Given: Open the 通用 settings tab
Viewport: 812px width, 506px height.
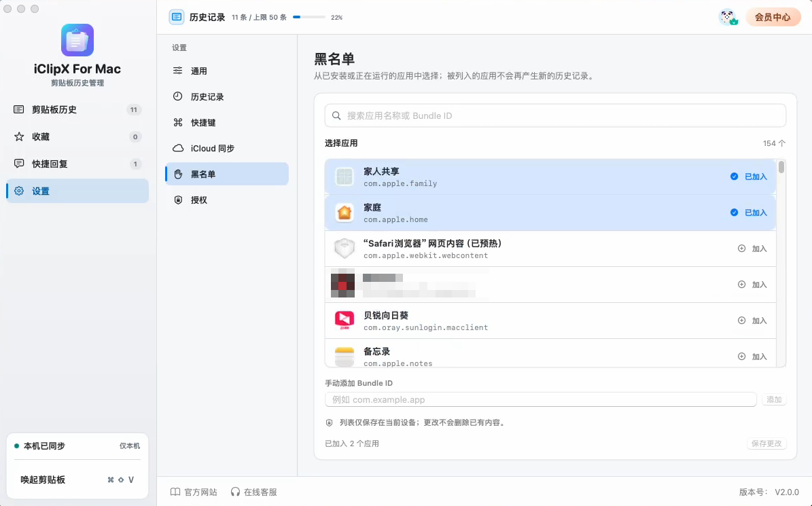Looking at the screenshot, I should pos(227,71).
